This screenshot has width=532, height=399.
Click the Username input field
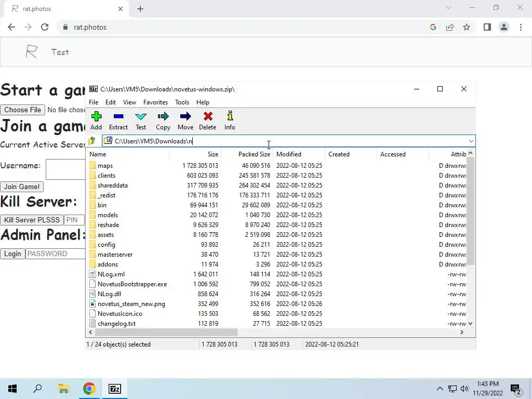pyautogui.click(x=66, y=169)
